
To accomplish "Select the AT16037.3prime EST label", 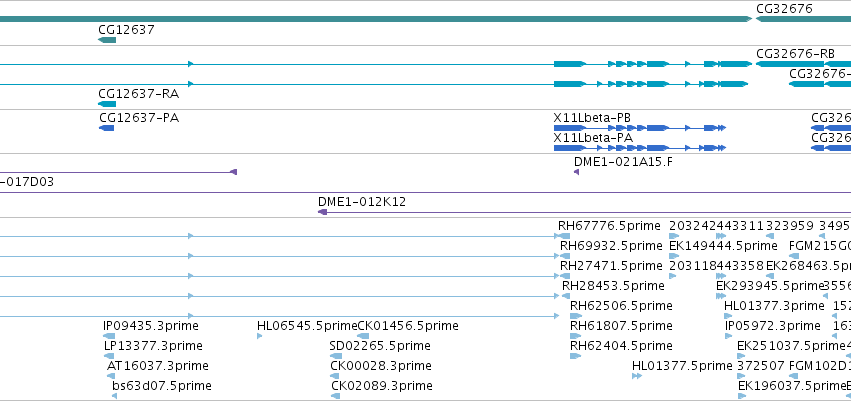I will [158, 365].
